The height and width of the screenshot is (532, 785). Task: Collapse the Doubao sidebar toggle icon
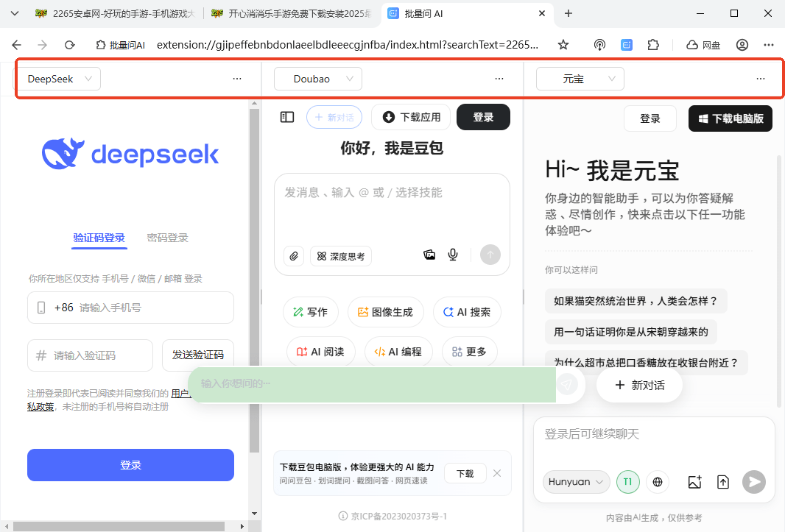286,116
